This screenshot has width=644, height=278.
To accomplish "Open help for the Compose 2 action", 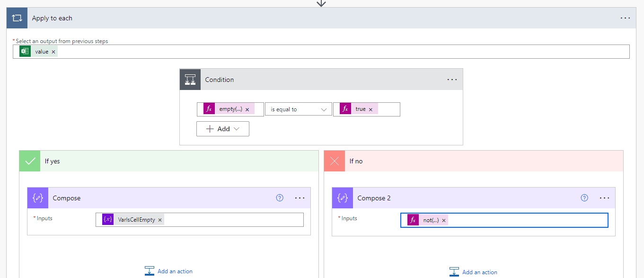I will coord(584,198).
